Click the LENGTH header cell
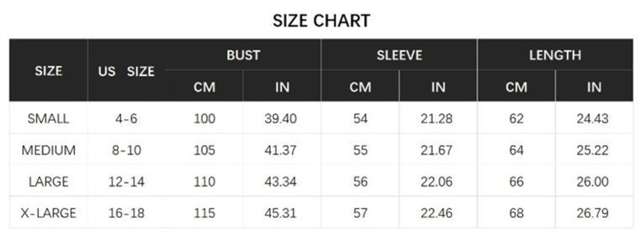The height and width of the screenshot is (240, 644). click(555, 55)
